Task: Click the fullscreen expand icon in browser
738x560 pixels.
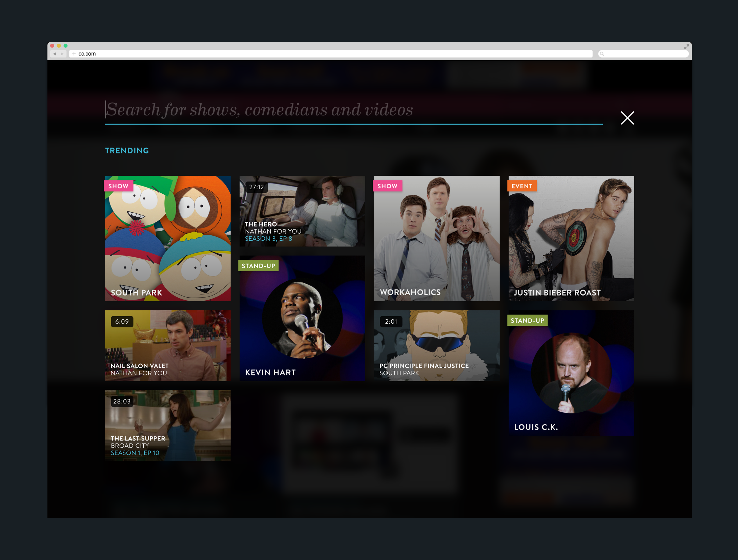Action: [686, 47]
